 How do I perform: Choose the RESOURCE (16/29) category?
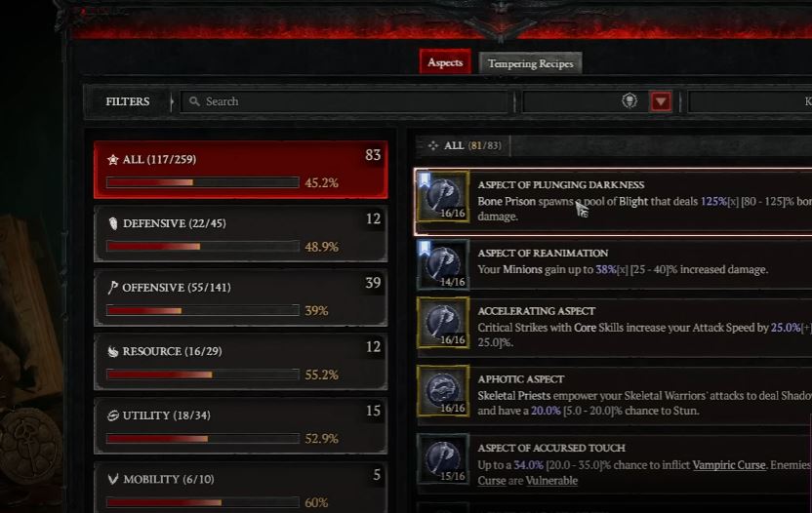click(241, 362)
